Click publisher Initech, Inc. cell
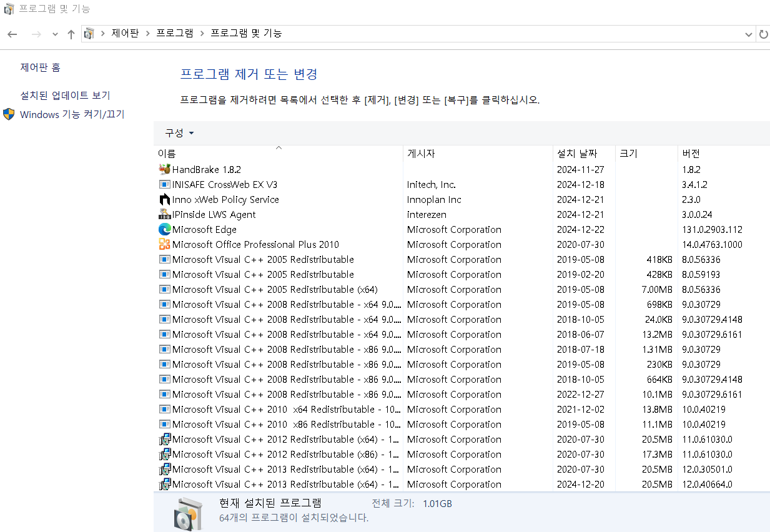Screen dimensions: 770x532 pos(432,185)
